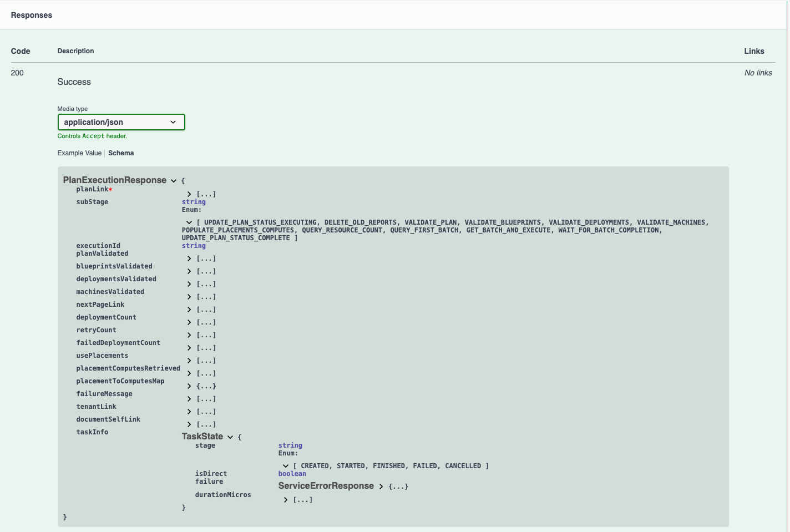Click the Code column header
Image resolution: width=790 pixels, height=532 pixels.
click(x=21, y=51)
